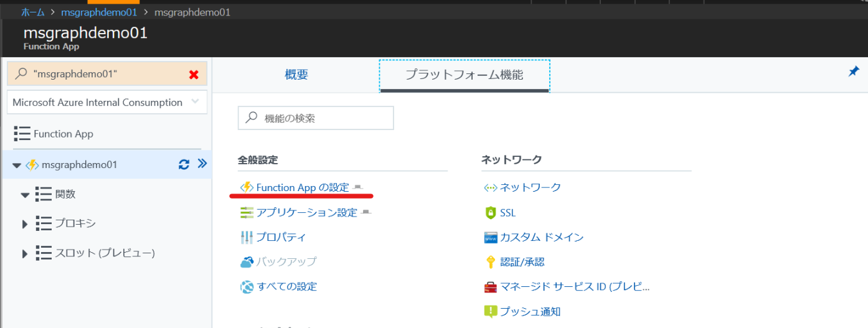Screen dimensions: 868x328
Task: Open すべての設定 link
Action: point(287,287)
